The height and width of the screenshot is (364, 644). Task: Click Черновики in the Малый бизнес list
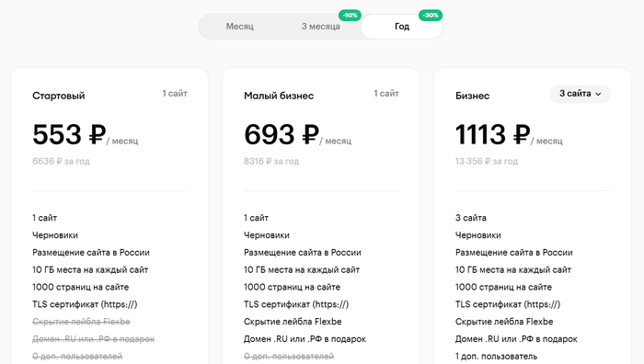click(x=267, y=235)
